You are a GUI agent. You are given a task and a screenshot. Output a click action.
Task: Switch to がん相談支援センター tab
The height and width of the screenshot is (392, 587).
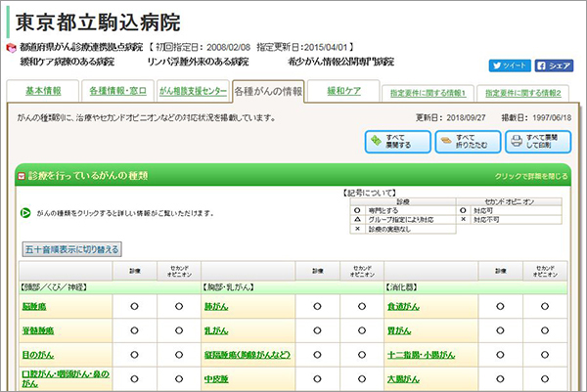(193, 91)
